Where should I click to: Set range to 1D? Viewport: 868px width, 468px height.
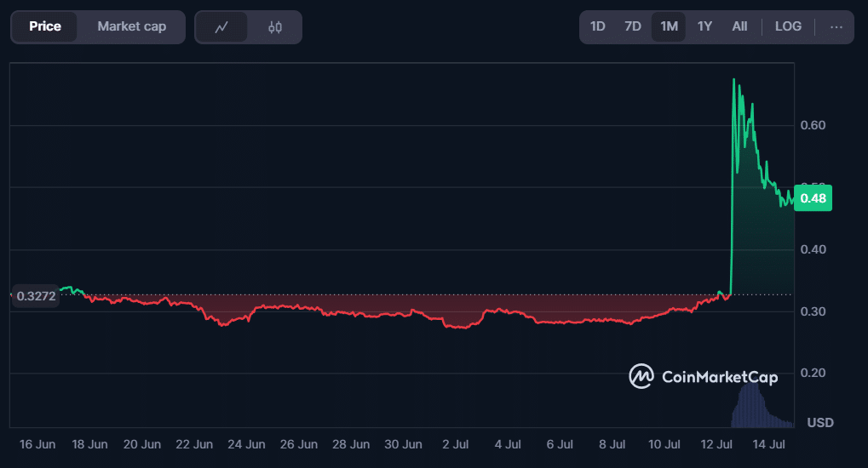597,26
